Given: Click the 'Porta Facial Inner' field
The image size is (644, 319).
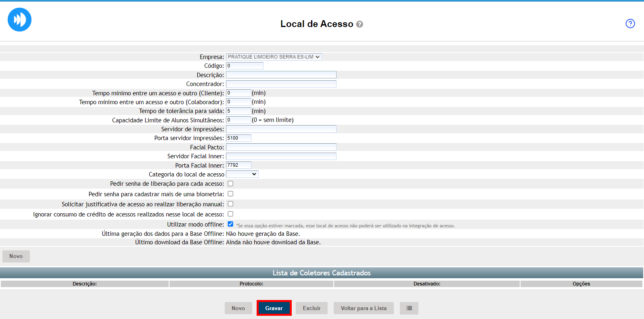Looking at the screenshot, I should point(238,165).
